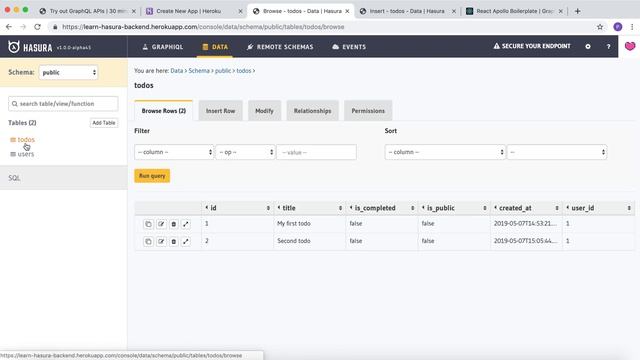The image size is (640, 360).
Task: Click the Data breadcrumb link
Action: (x=176, y=71)
